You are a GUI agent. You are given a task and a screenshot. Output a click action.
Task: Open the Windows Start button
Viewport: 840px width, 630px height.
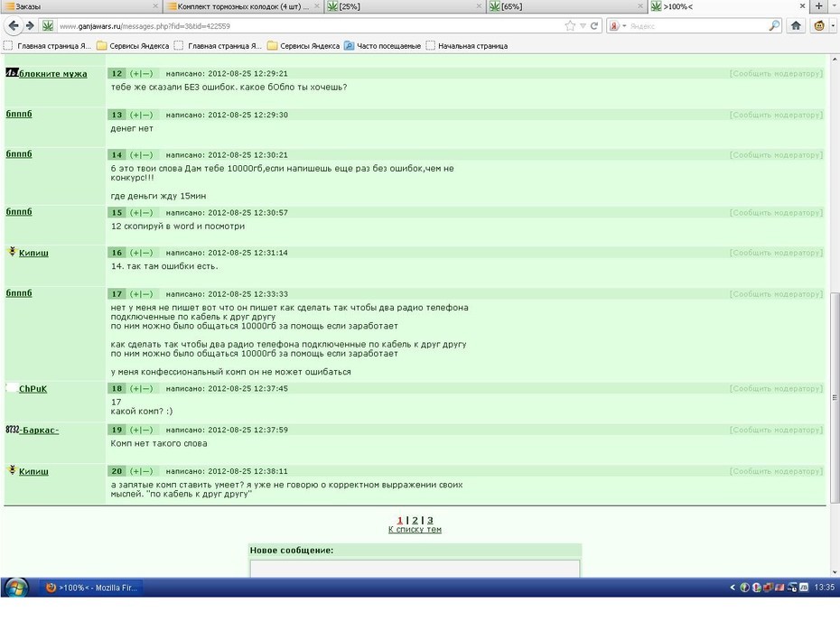point(16,588)
